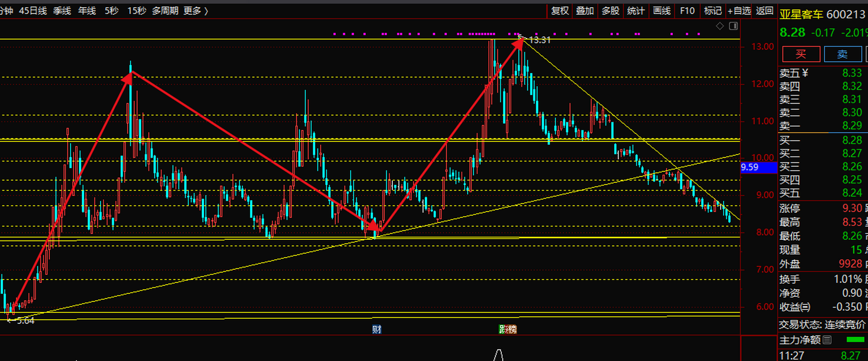Screen dimensions: 868x361
Task: Click the 8.00 price axis label
Action: (x=765, y=232)
